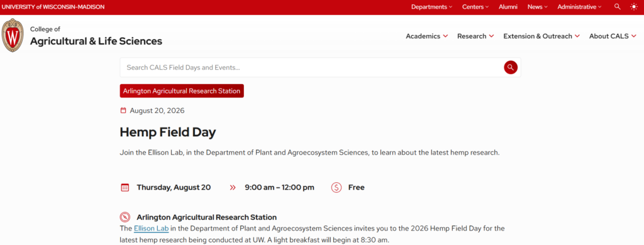Open the About CALS menu
This screenshot has height=245, width=644.
[x=613, y=36]
